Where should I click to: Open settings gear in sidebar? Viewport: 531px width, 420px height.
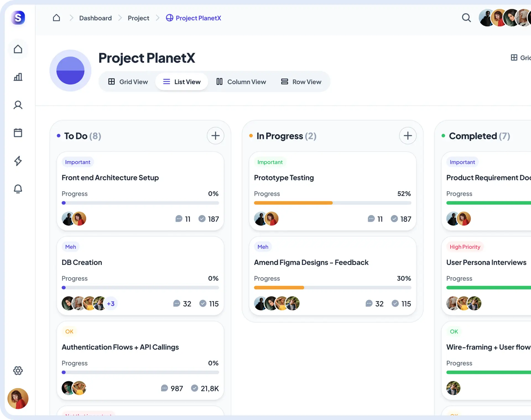point(18,371)
